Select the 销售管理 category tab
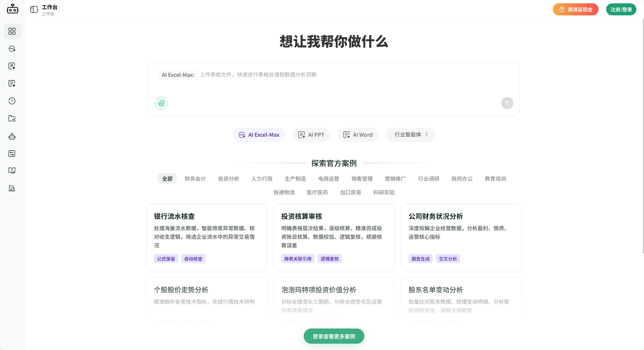The height and width of the screenshot is (350, 644). tap(362, 179)
